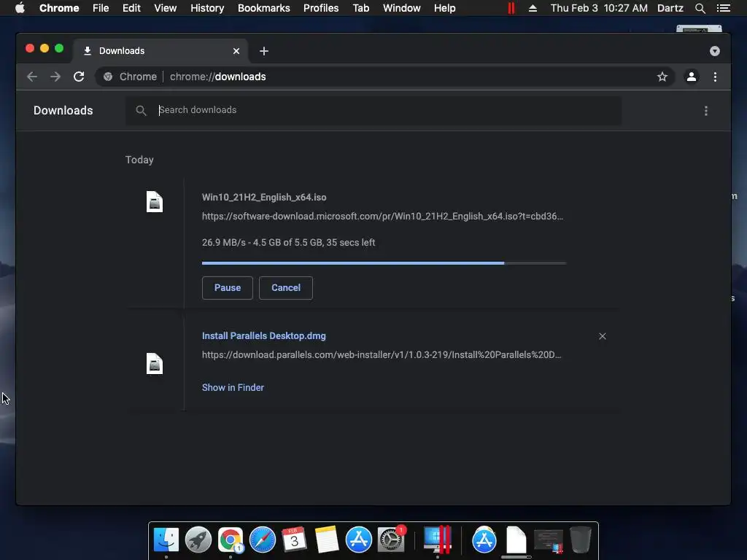747x560 pixels.
Task: Open Calendar from the Dock
Action: click(295, 540)
